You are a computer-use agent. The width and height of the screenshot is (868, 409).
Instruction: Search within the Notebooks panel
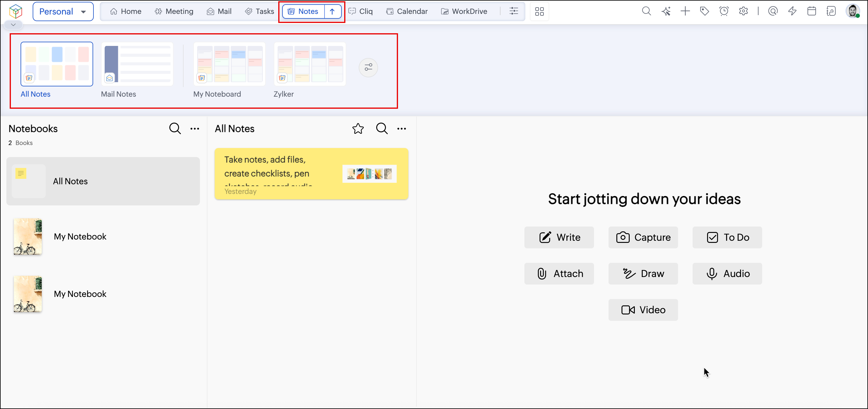[175, 129]
